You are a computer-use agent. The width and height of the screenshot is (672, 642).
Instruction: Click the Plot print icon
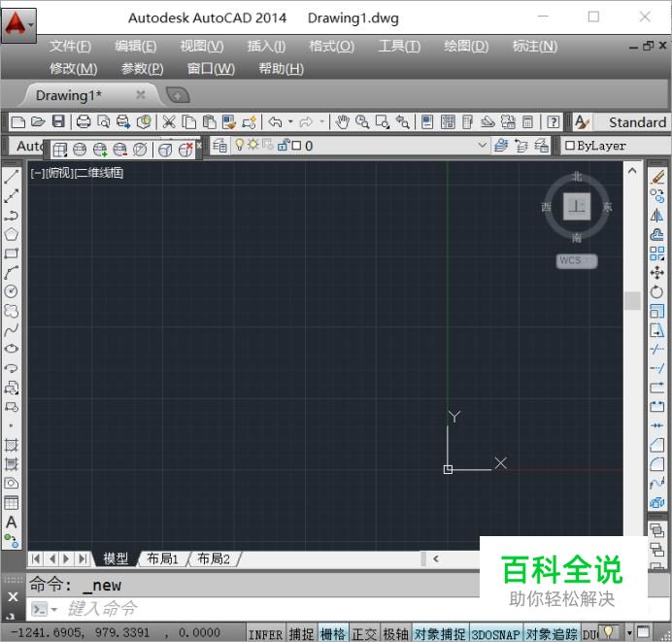click(84, 121)
